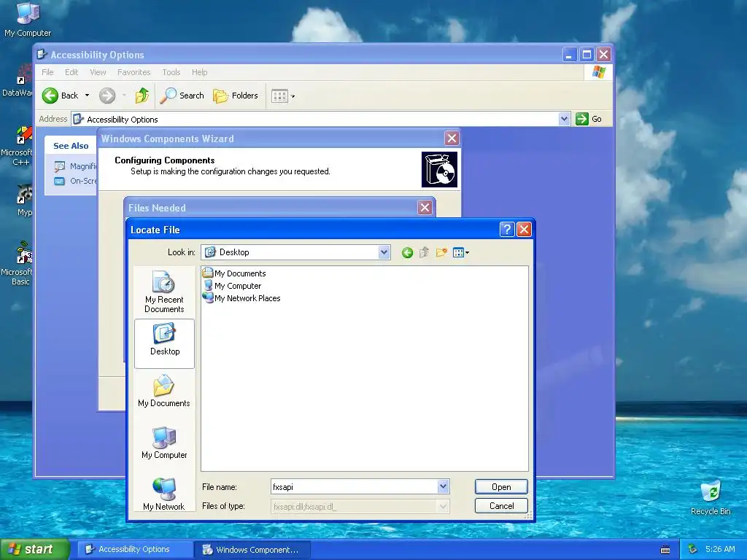Minimize the Accessibility Options window
This screenshot has height=560, width=747.
569,55
